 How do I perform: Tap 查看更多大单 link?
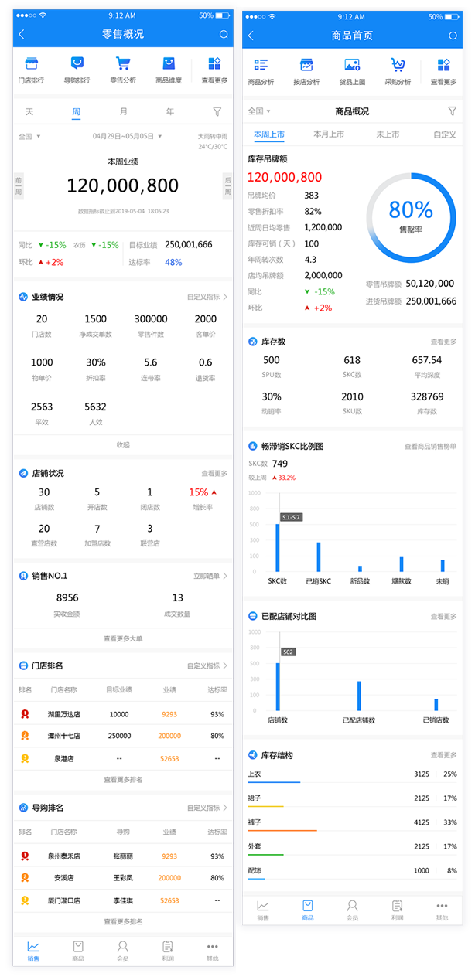click(123, 639)
